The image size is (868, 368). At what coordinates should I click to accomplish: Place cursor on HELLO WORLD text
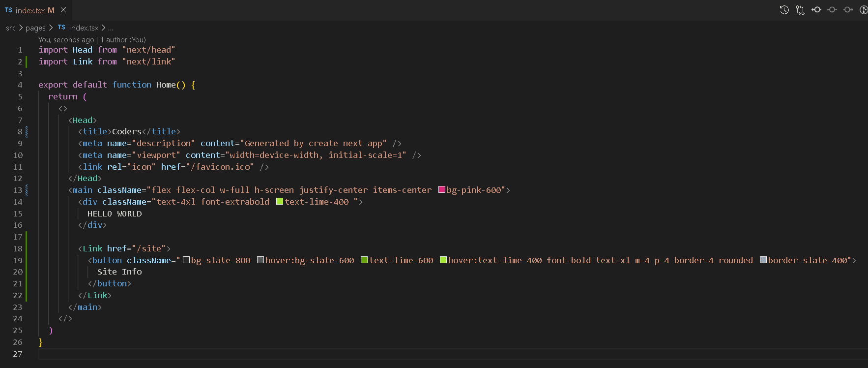pos(115,214)
